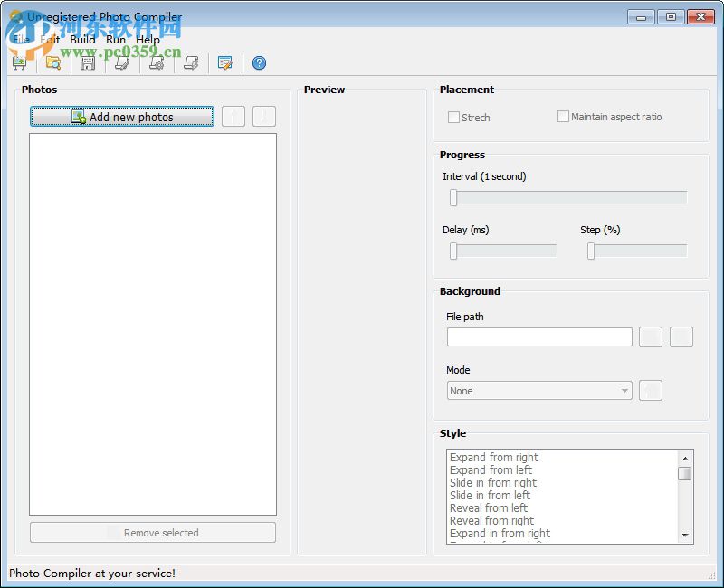Click the window with pencil toolbar icon
Screen dimensions: 724x588
(225, 63)
